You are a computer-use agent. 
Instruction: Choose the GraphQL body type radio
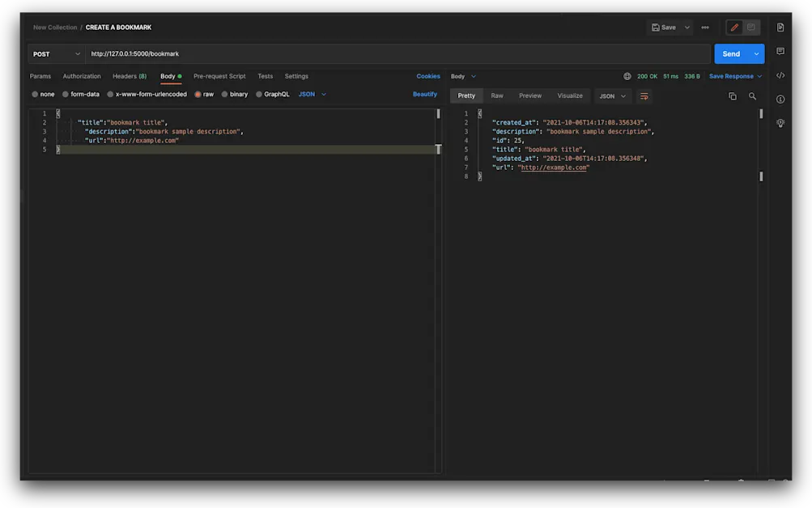coord(259,95)
